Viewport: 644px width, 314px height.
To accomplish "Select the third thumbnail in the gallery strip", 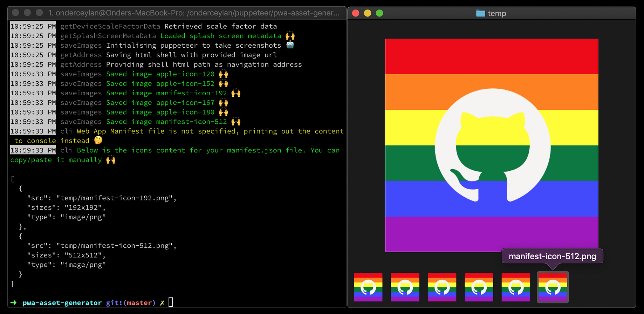I will coord(442,287).
